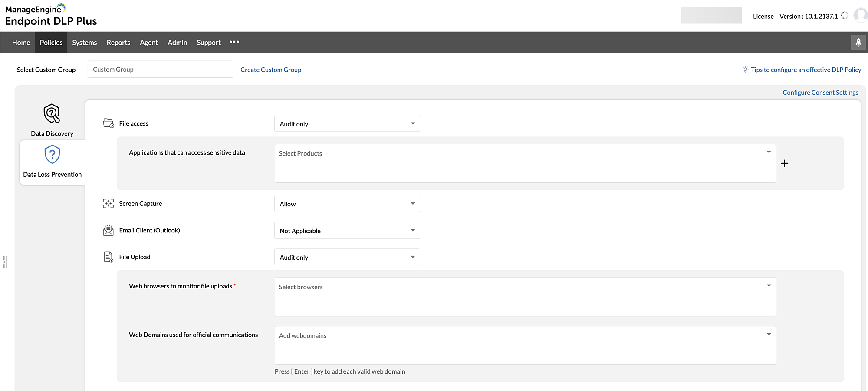The height and width of the screenshot is (391, 868).
Task: Open the notifications bell icon
Action: pyautogui.click(x=858, y=42)
